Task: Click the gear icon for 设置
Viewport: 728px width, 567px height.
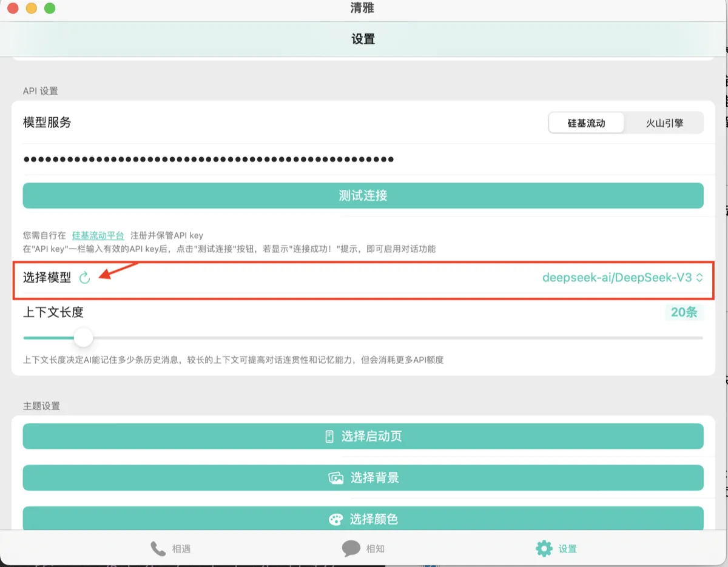Action: (544, 549)
